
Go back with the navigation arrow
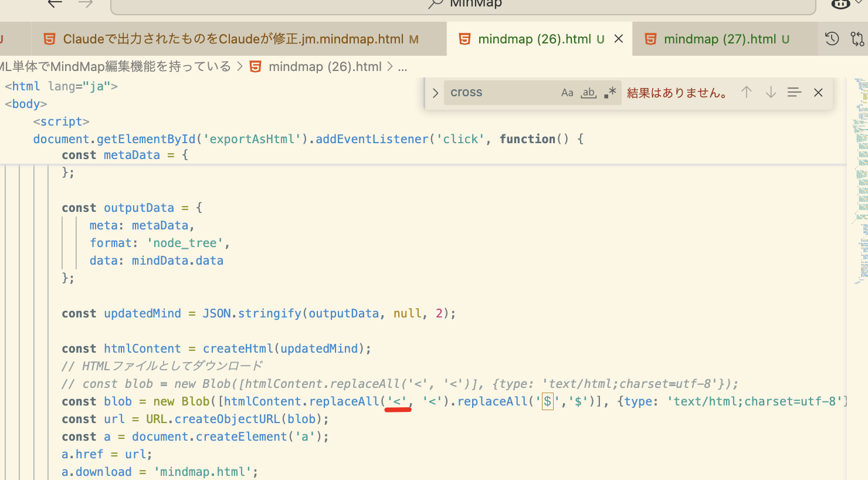coord(55,4)
